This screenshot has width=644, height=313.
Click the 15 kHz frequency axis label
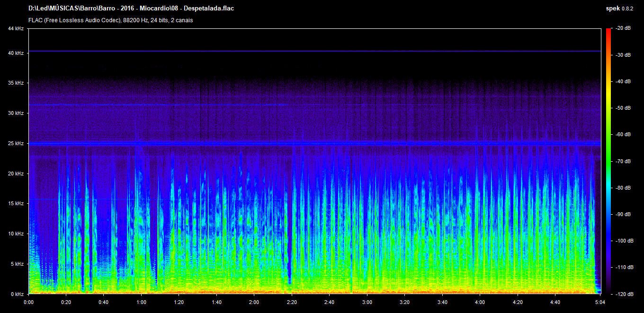point(16,204)
